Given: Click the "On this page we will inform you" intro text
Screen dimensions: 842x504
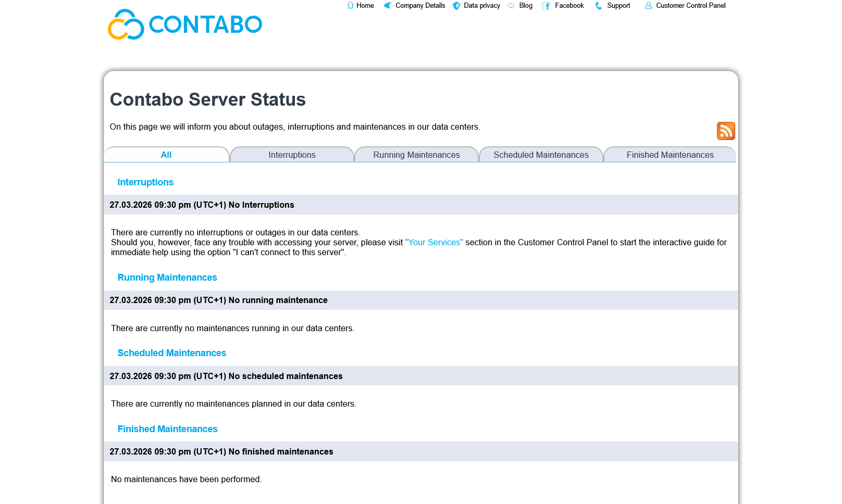Looking at the screenshot, I should (x=295, y=127).
